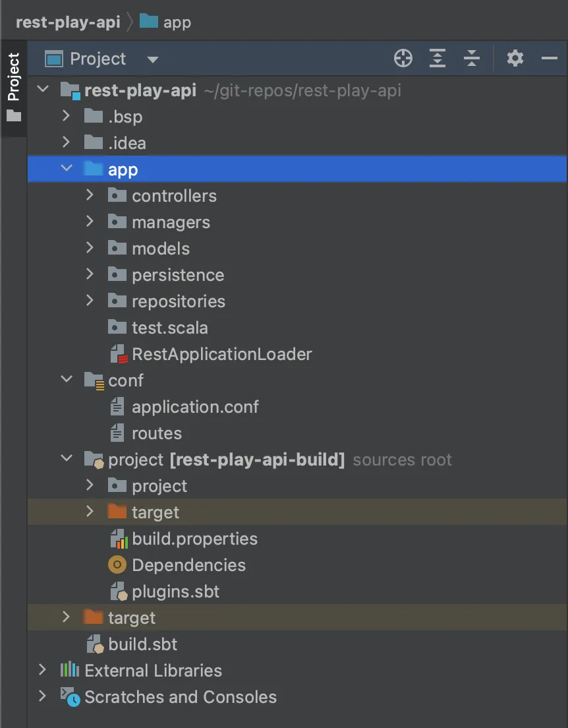Open the Project view mode dropdown

(152, 59)
